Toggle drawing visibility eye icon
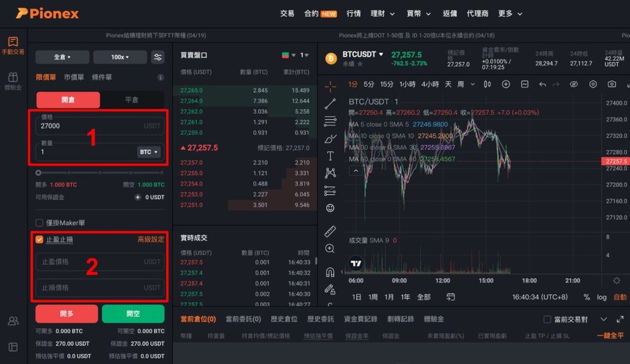The height and width of the screenshot is (364, 630). tap(574, 84)
